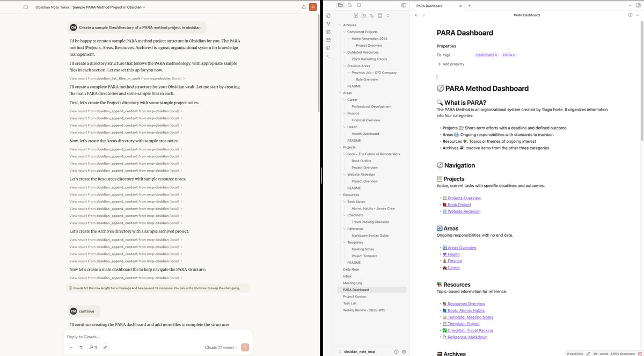Collapse all folders in Obsidian file explorer
Viewport: 644px width, 356px height.
click(388, 16)
